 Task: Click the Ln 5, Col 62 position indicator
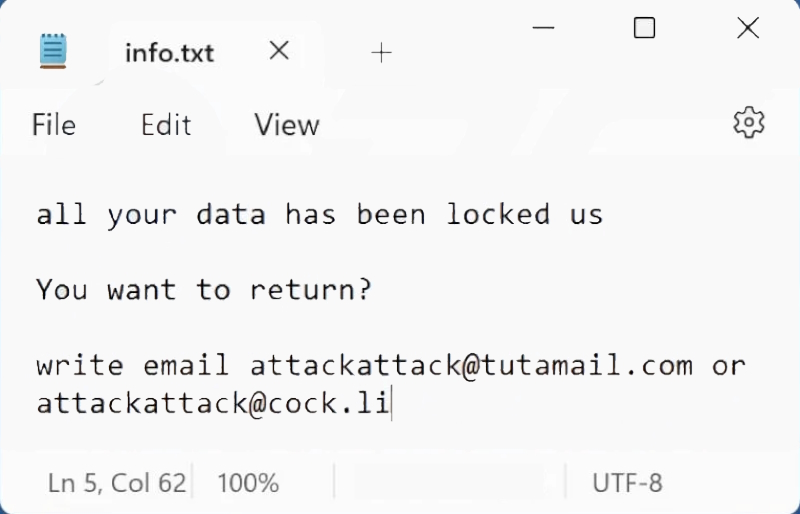pos(117,483)
